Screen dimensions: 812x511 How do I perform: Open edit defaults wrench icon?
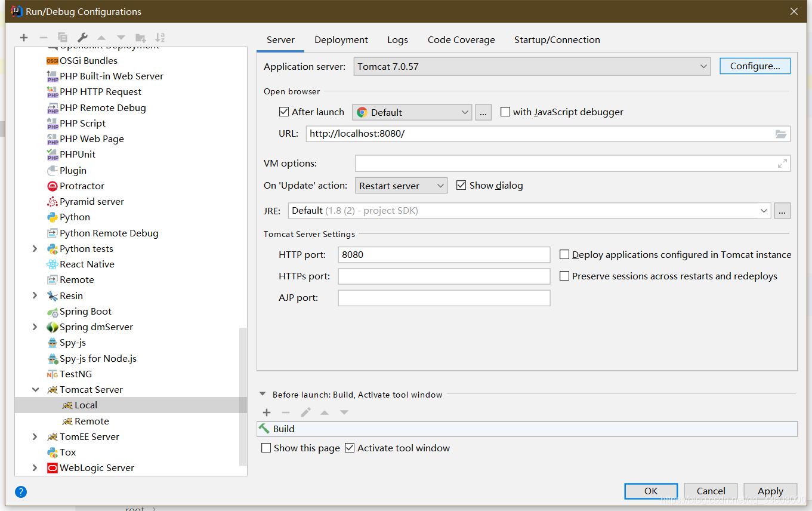coord(82,38)
